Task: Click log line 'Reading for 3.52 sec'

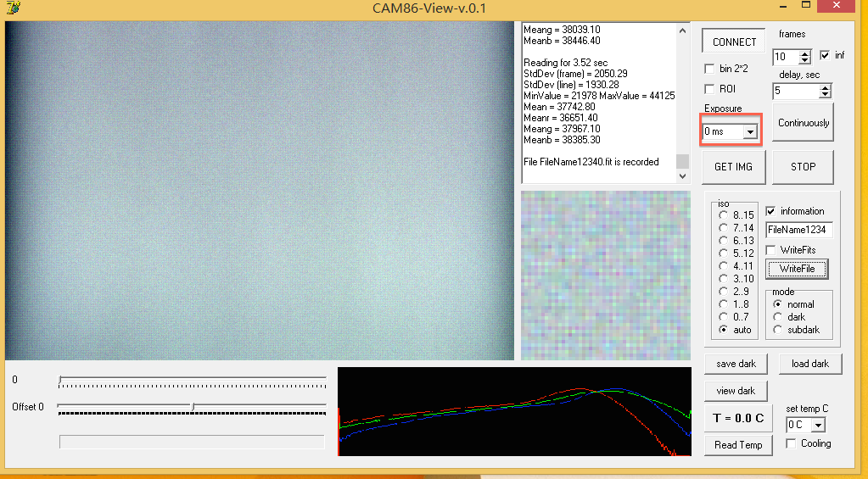Action: (566, 63)
